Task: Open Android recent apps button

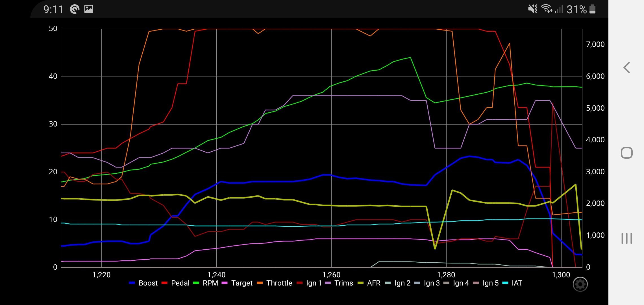Action: point(626,238)
